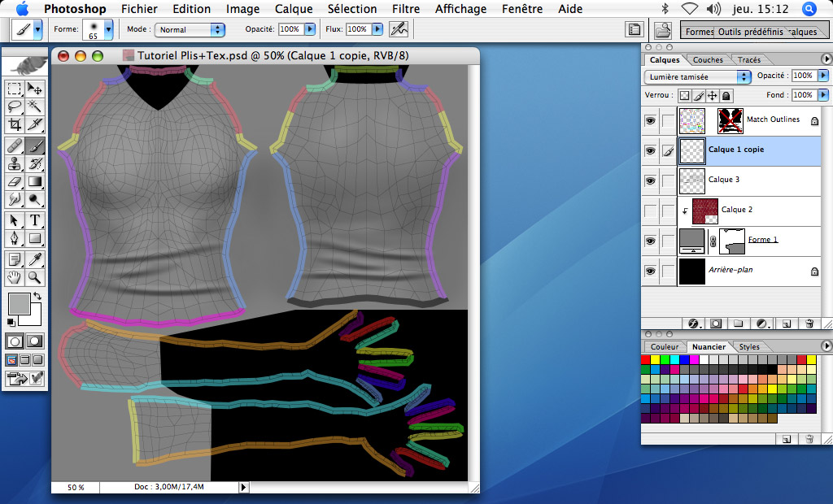This screenshot has height=504, width=833.
Task: Choose the Path Selection arrow tool
Action: 15,219
